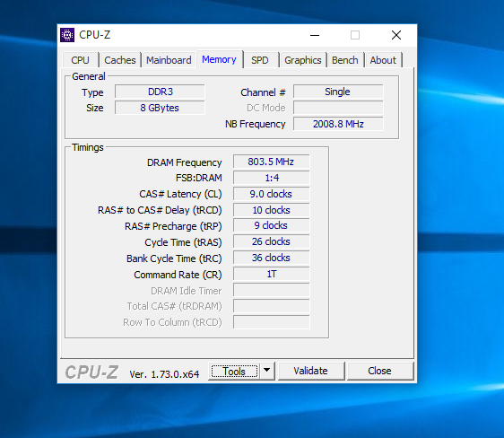This screenshot has width=504, height=438.
Task: Click the Tools button
Action: (x=234, y=371)
